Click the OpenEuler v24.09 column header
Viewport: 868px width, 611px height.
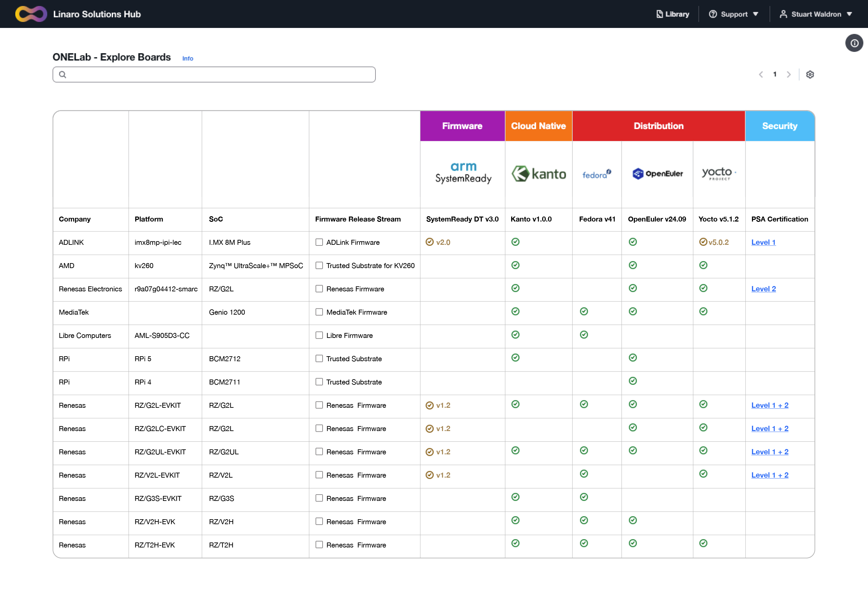[657, 219]
